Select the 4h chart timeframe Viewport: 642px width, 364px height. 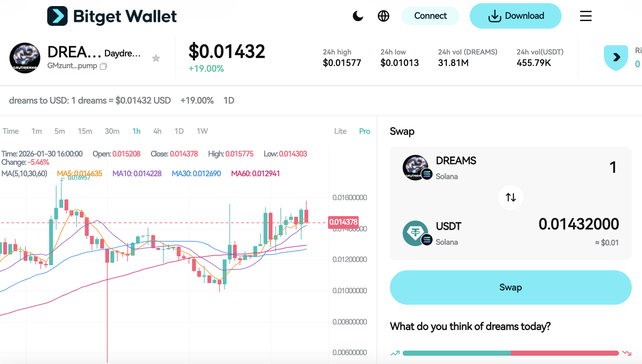coord(157,131)
